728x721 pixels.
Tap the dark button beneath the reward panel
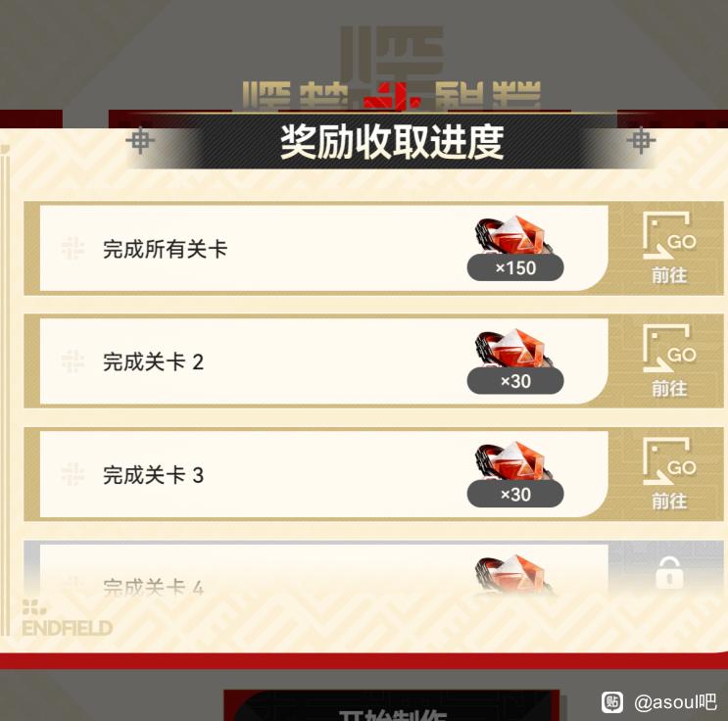(x=391, y=705)
